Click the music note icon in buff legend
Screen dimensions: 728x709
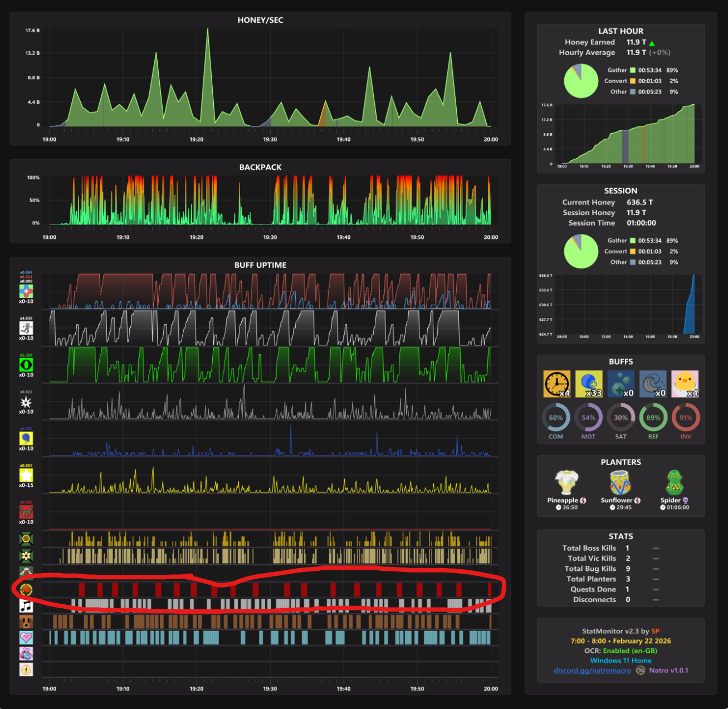26,605
